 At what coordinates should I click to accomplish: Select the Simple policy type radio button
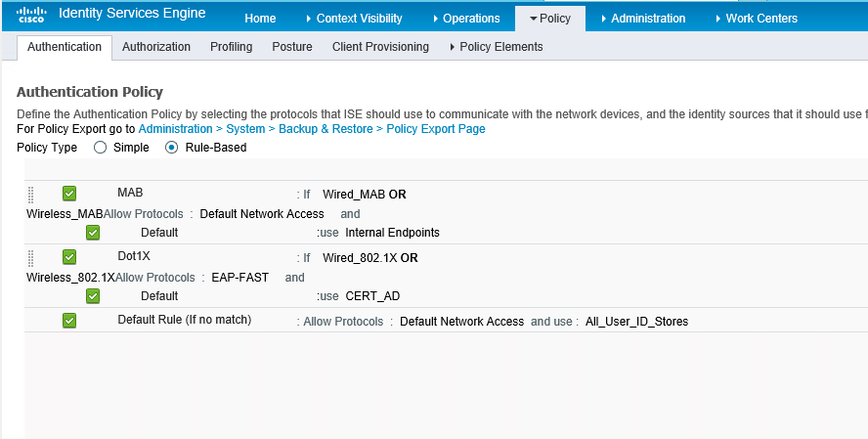[x=101, y=148]
